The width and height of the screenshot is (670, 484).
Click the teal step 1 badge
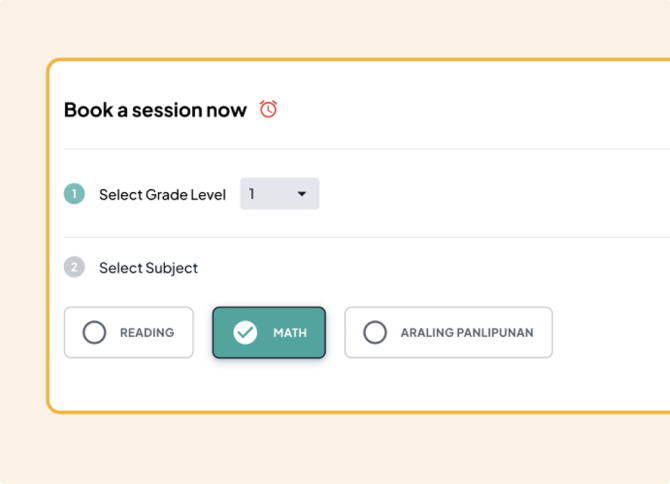[74, 194]
